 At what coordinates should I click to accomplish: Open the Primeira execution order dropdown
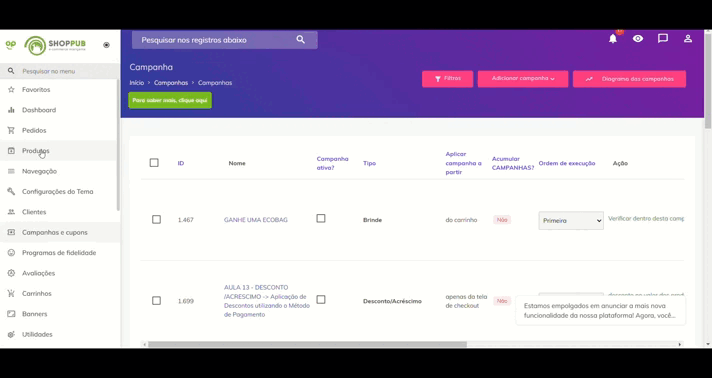[x=571, y=220]
